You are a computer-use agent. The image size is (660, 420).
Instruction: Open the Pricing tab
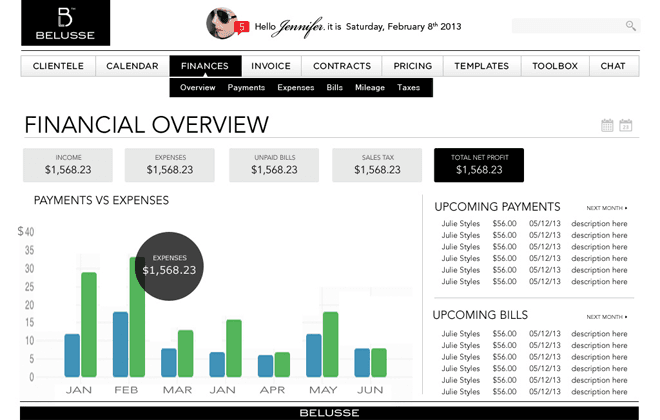412,66
